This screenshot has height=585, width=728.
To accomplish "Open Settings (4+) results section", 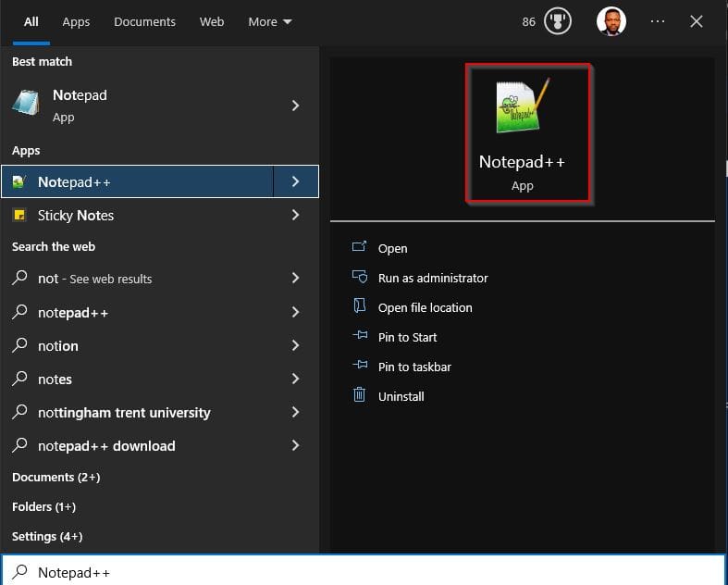I will (47, 536).
